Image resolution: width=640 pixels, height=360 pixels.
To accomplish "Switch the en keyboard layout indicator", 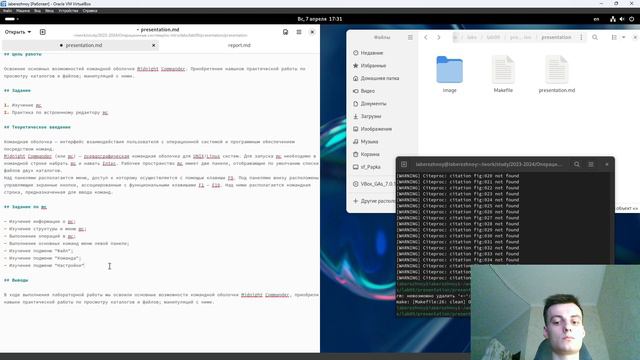I will 596,19.
